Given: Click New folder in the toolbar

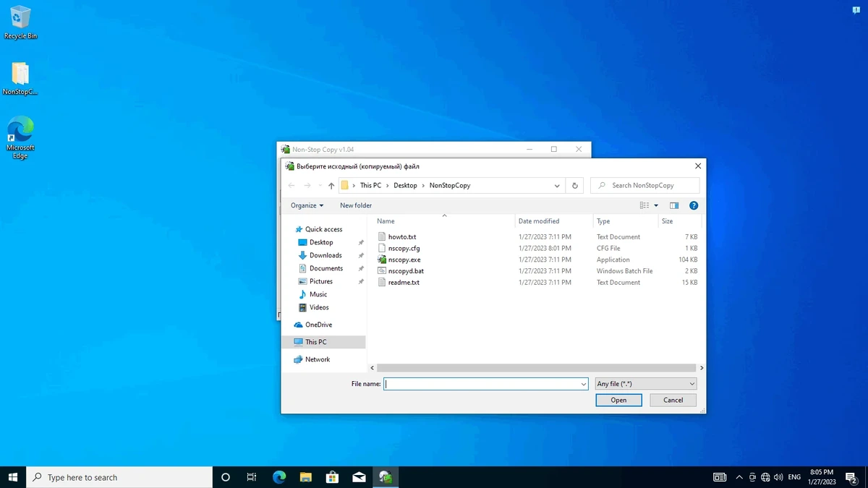Looking at the screenshot, I should coord(356,205).
